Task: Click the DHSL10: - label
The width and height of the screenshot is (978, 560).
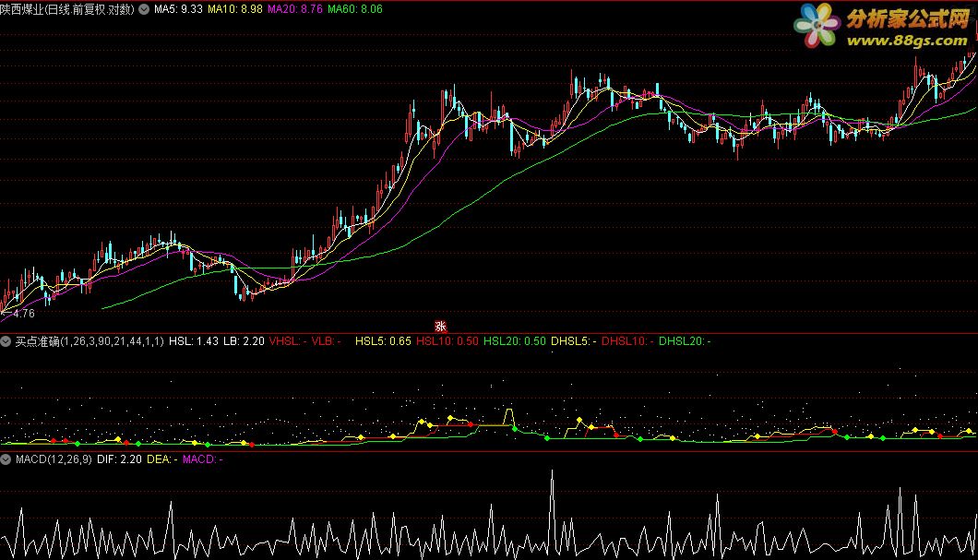Action: coord(627,341)
